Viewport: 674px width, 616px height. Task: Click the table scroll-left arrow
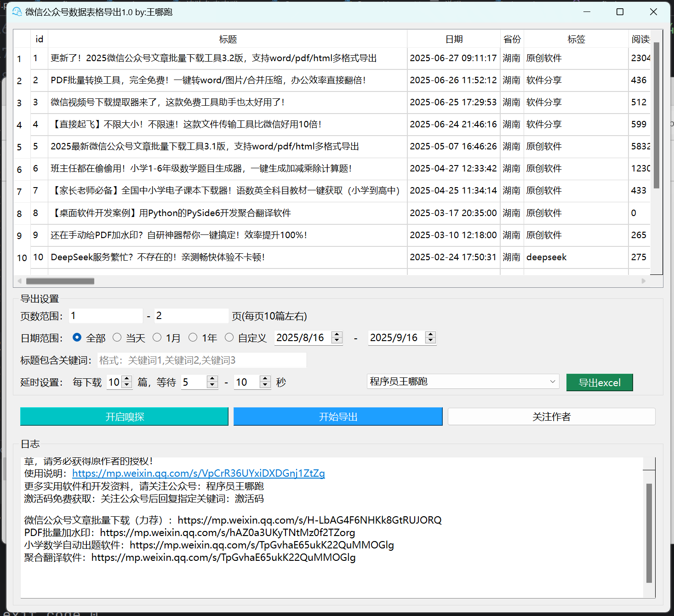(19, 281)
